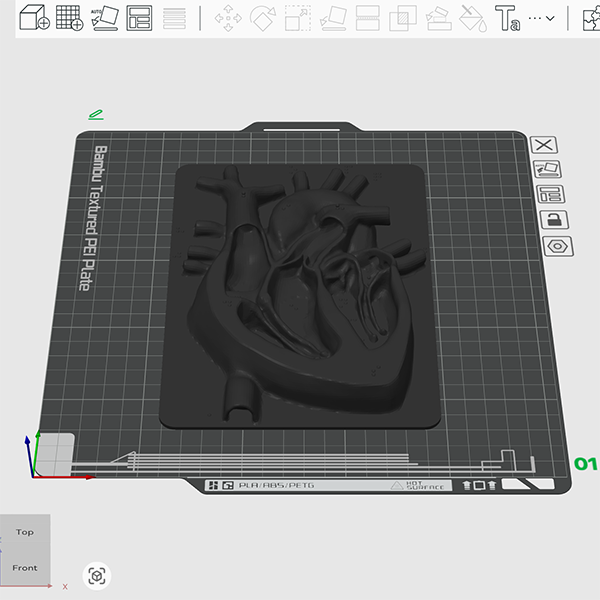Expand the toolbar overflow ellipsis menu
The width and height of the screenshot is (600, 600).
click(x=541, y=18)
